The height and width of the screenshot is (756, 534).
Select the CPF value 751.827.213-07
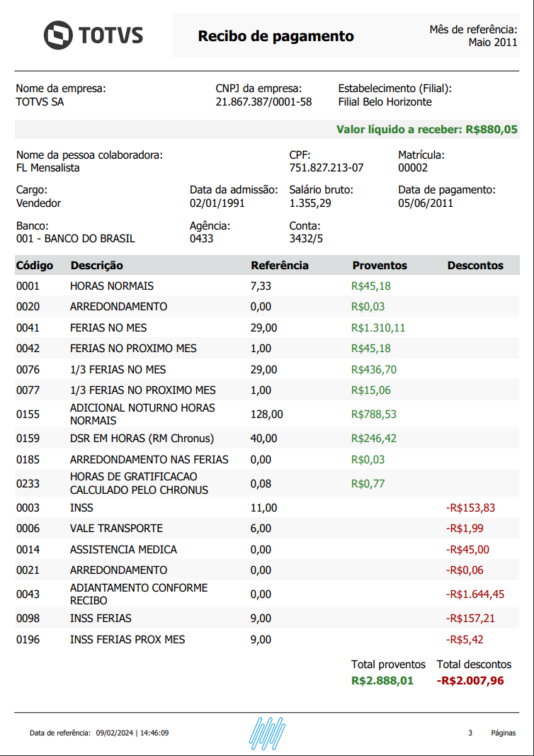[326, 168]
